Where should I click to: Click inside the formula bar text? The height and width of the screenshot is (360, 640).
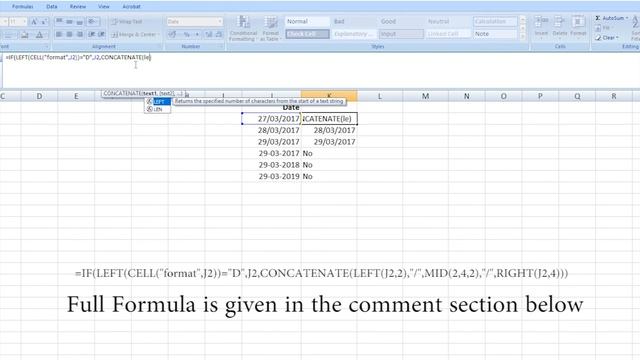(x=78, y=58)
